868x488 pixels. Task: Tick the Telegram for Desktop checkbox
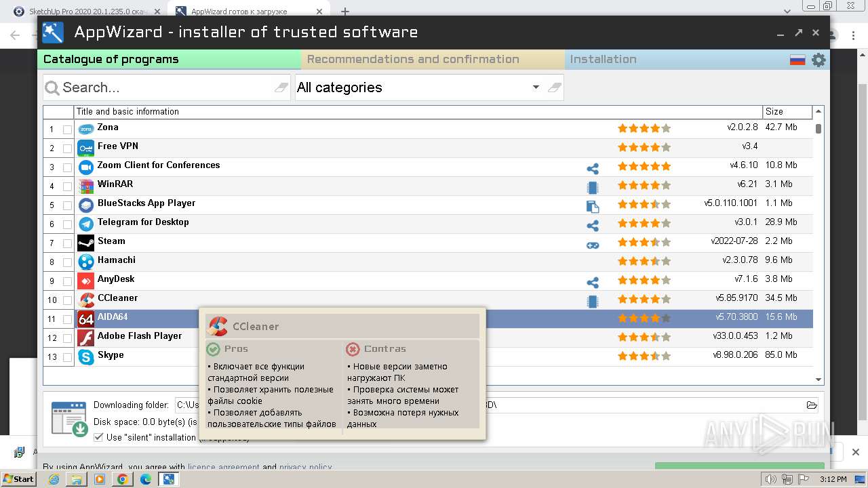tap(67, 224)
